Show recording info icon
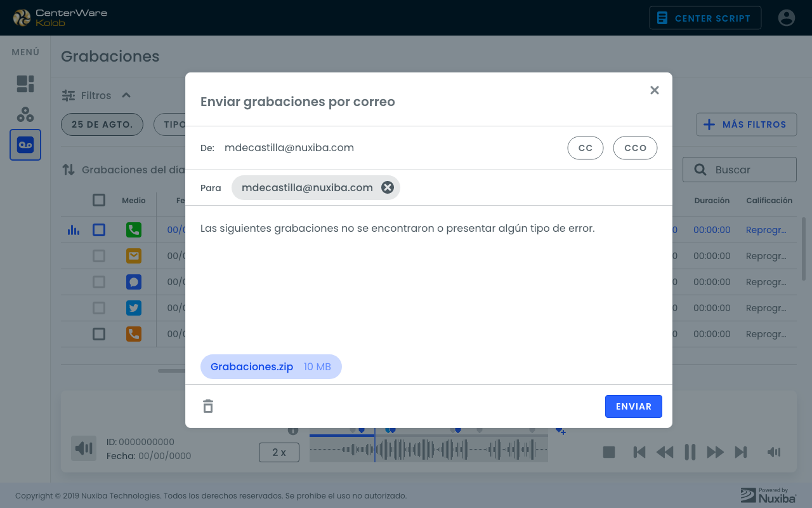Screen dimensions: 812x508 (293, 431)
